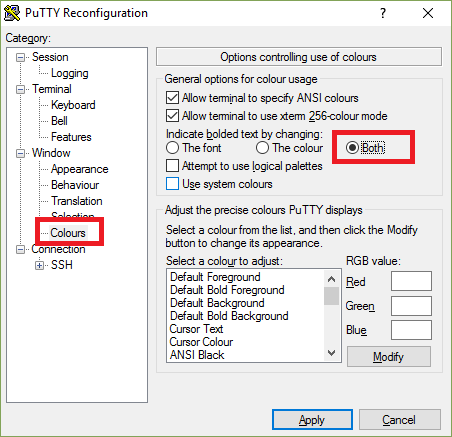The image size is (452, 437).
Task: Choose The colour radio option
Action: [262, 148]
